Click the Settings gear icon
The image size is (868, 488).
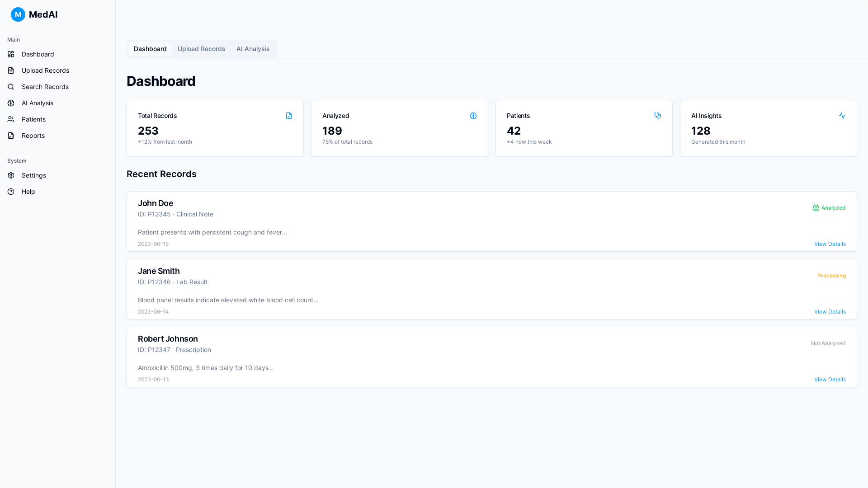[x=11, y=175]
